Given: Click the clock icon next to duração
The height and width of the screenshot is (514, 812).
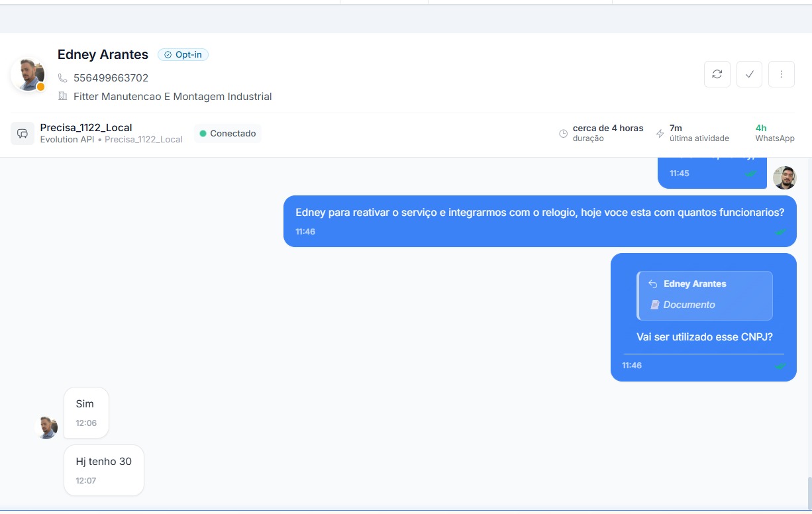Looking at the screenshot, I should (x=564, y=133).
